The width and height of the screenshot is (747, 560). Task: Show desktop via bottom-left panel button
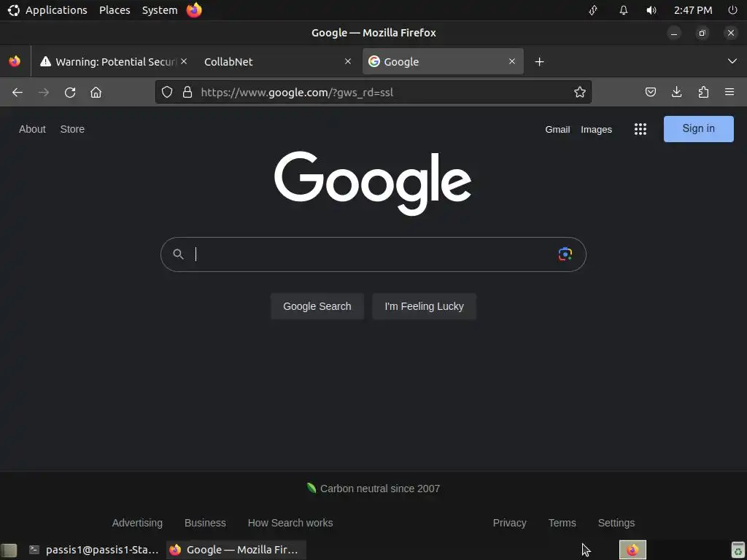pyautogui.click(x=9, y=550)
